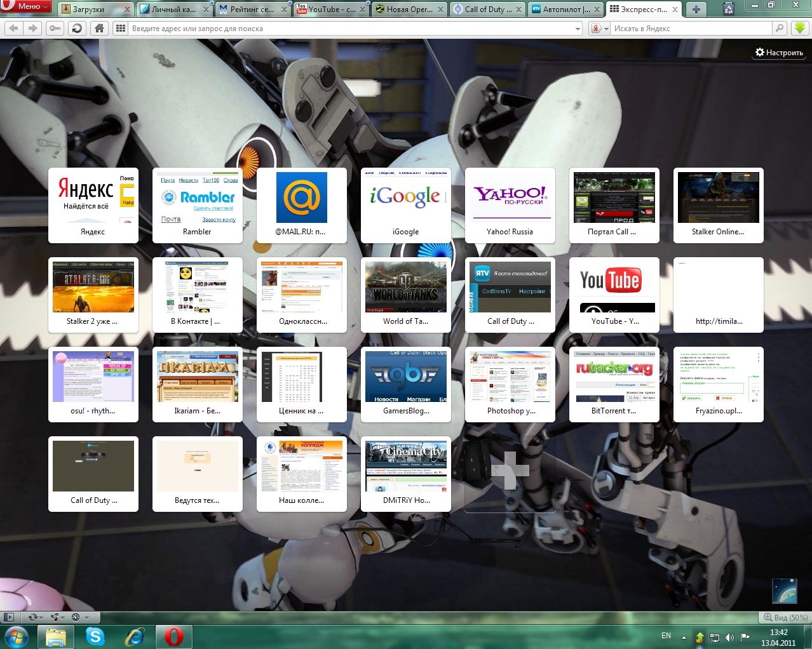Open the green downloads arrow button
The width and height of the screenshot is (812, 649).
point(800,28)
